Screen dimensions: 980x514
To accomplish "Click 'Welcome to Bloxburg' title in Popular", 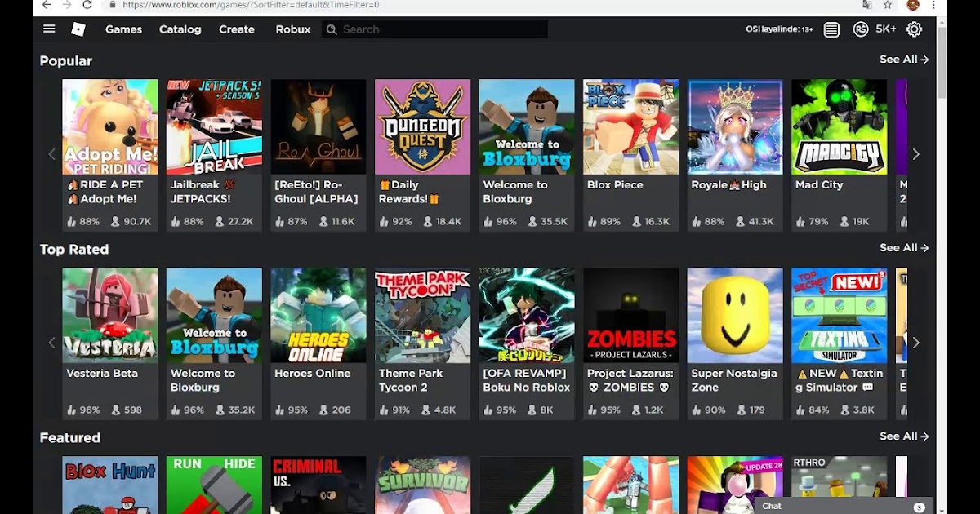I will 515,192.
